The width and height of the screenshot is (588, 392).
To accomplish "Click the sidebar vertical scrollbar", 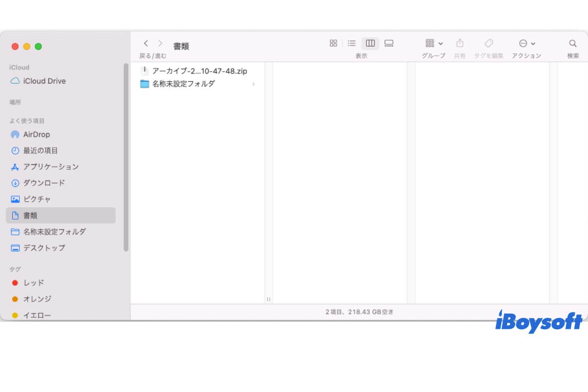I will click(126, 157).
